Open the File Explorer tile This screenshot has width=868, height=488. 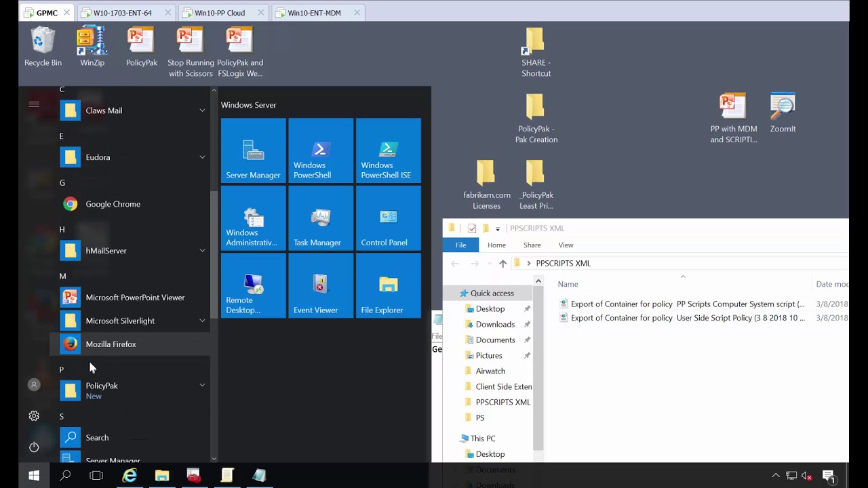click(389, 285)
